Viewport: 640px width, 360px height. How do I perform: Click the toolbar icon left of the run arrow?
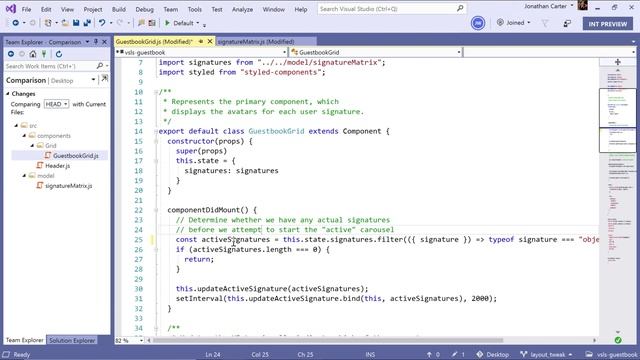pos(152,23)
